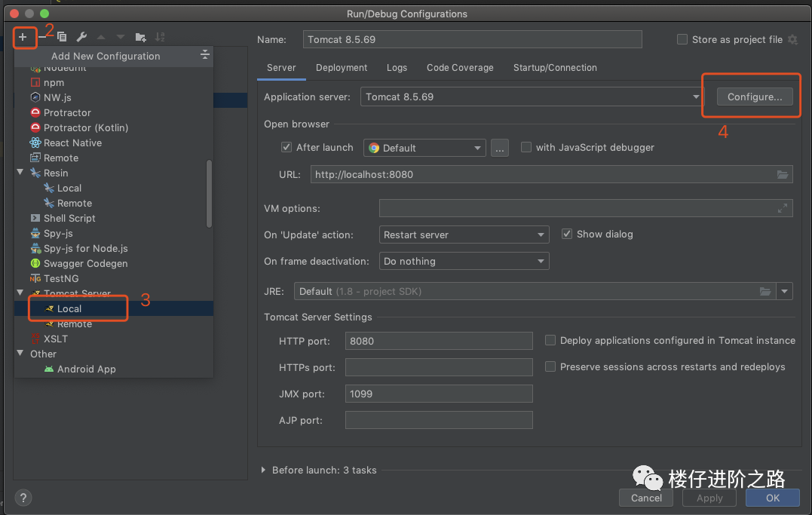Click the folder browse icon in JRE field

click(765, 291)
